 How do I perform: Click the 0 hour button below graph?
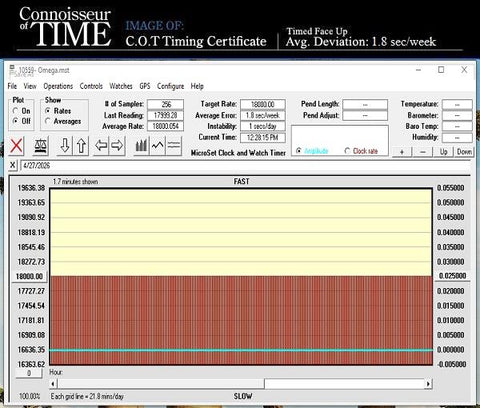(29, 373)
